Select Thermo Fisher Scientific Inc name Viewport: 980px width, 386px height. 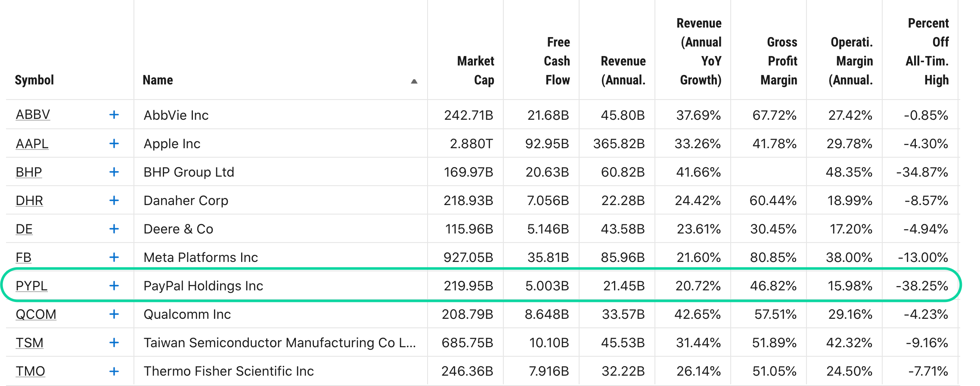(229, 371)
